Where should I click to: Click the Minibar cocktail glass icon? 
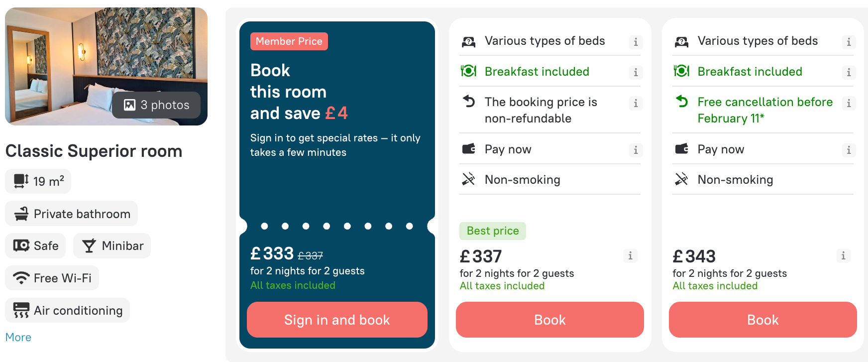click(x=89, y=246)
